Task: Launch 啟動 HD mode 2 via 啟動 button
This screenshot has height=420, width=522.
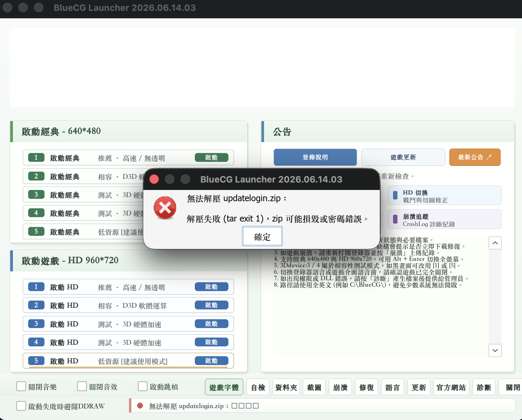Action: pos(211,305)
